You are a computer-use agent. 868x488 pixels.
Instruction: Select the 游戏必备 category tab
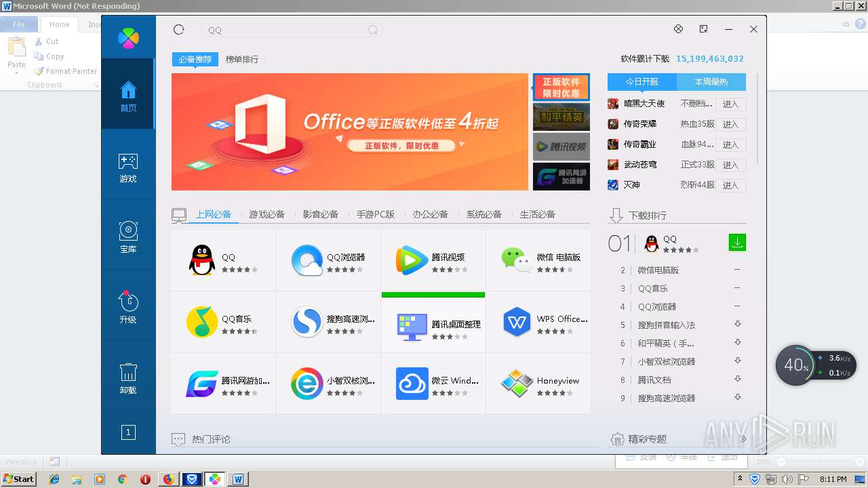pos(267,214)
